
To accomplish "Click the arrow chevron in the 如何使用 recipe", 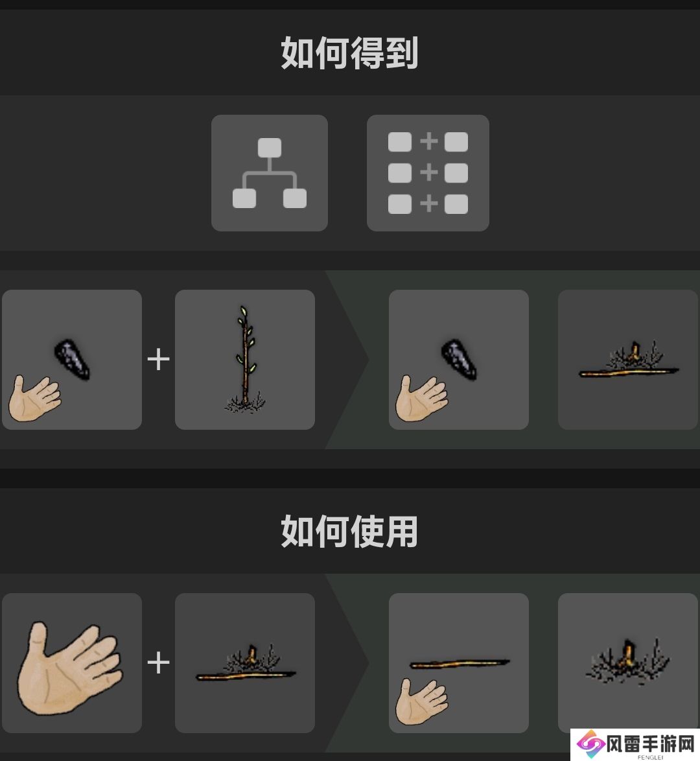I will [x=347, y=663].
